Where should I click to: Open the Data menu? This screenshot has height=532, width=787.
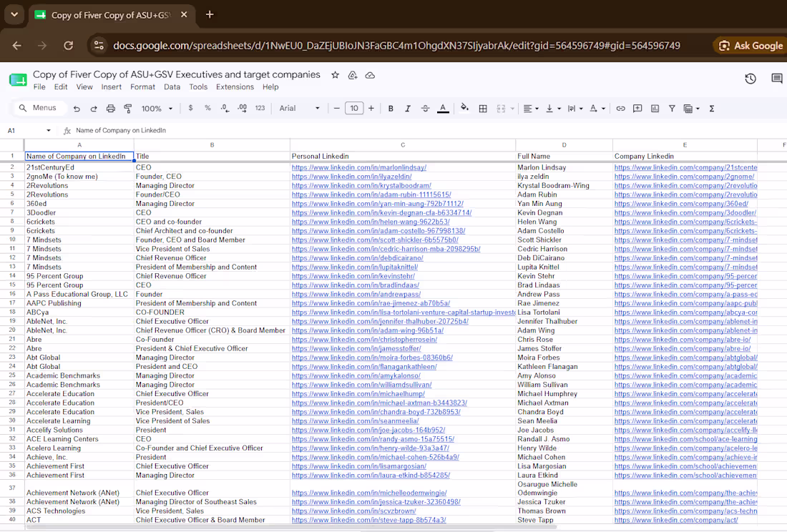coord(172,87)
